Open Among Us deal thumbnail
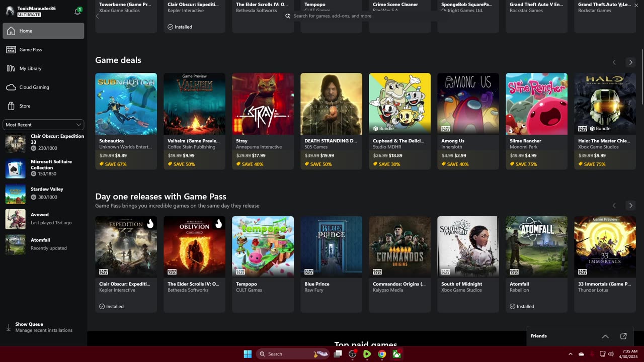 [468, 104]
